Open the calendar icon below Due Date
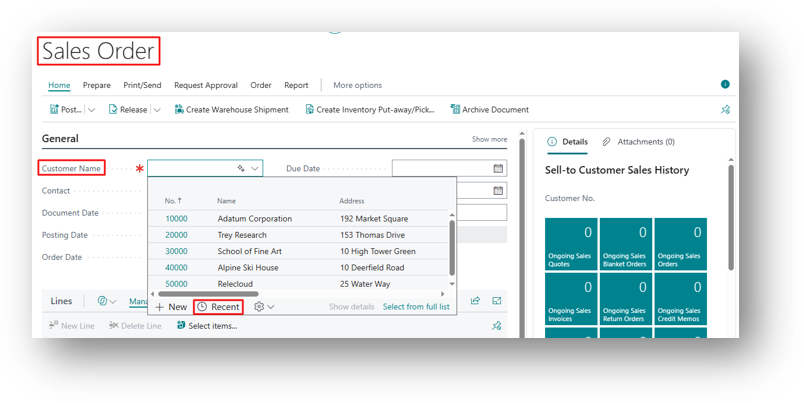The width and height of the screenshot is (804, 403). click(x=498, y=190)
